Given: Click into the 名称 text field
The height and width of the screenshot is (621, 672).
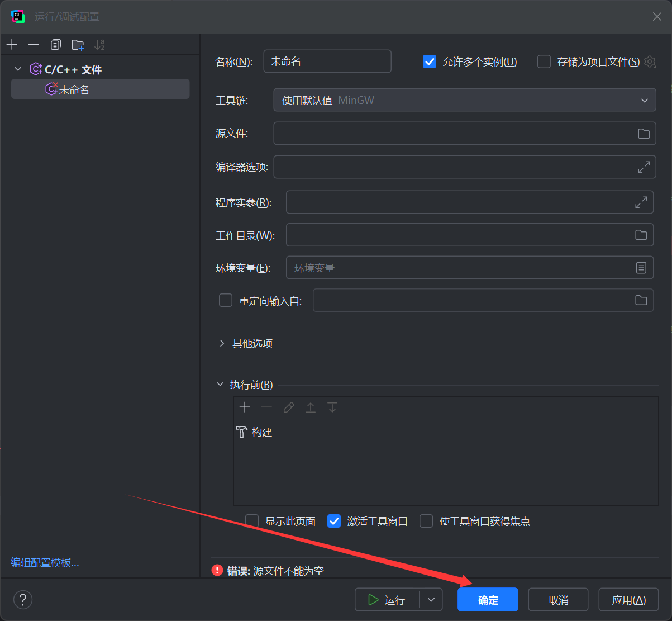Looking at the screenshot, I should pyautogui.click(x=327, y=61).
